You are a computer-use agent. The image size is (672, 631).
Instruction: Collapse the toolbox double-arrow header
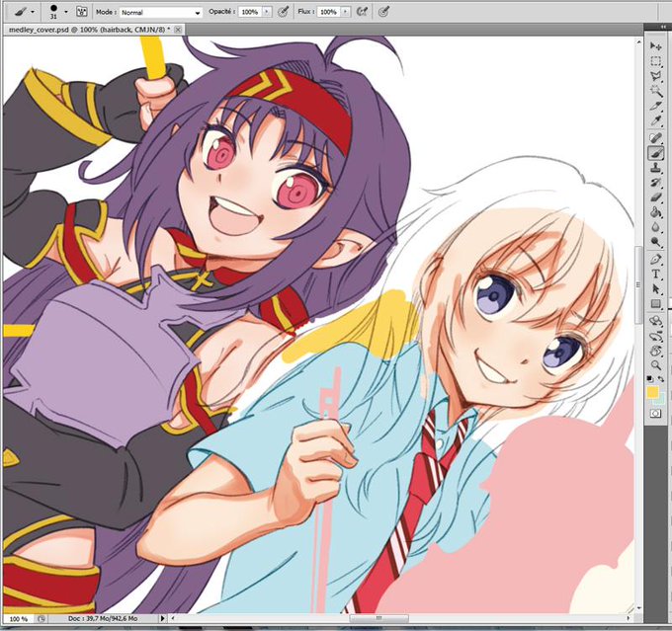[663, 27]
